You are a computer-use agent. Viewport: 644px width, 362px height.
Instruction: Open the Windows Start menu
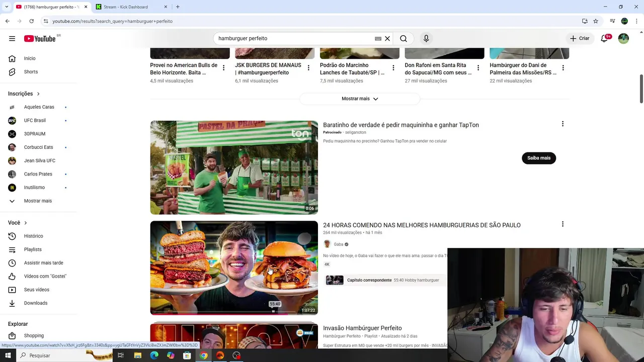click(x=8, y=355)
